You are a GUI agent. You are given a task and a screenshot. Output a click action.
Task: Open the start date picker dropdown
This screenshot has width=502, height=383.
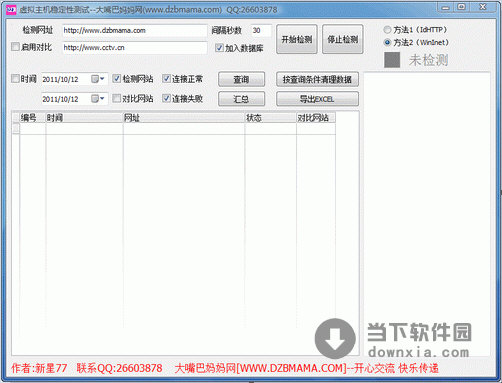click(98, 79)
